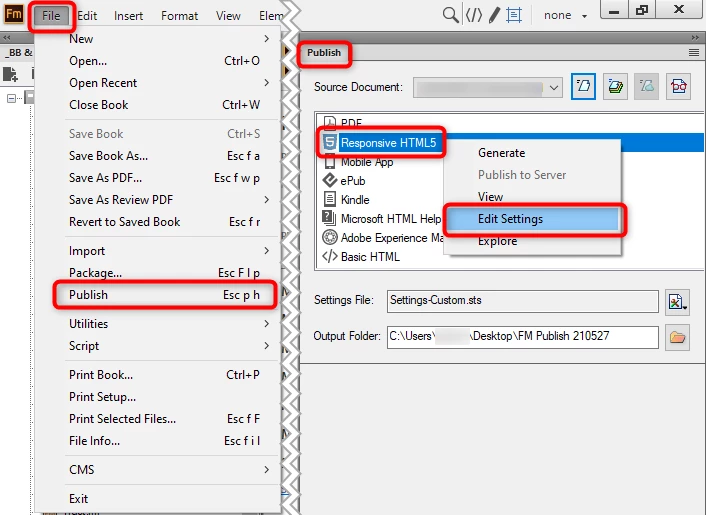Viewport: 706px width, 515px height.
Task: Expand the Utilities submenu arrow
Action: pos(267,324)
